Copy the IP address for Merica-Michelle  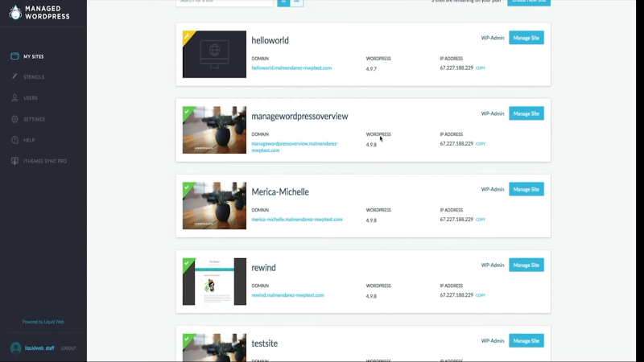tap(481, 220)
